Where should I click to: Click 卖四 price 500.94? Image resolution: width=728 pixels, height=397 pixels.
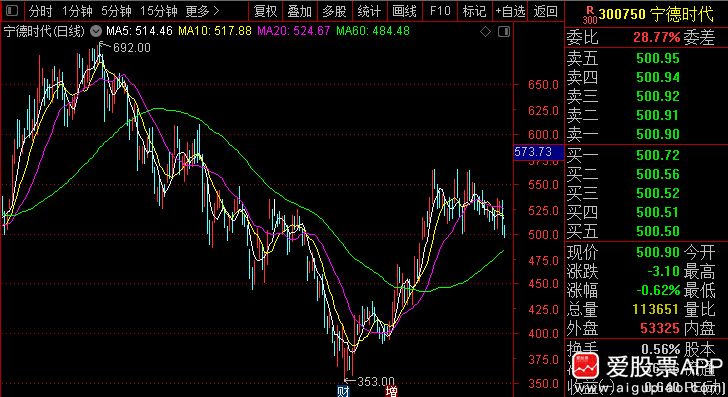click(658, 78)
